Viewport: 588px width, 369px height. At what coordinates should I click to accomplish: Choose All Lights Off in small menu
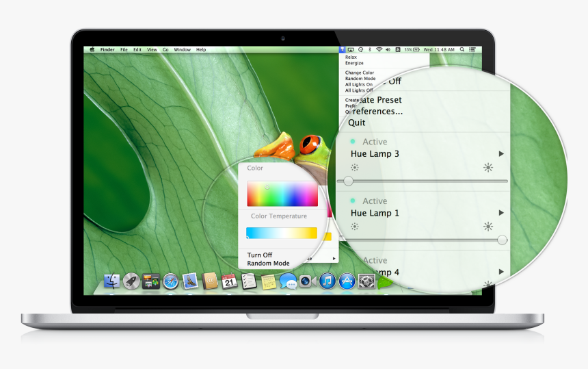click(359, 90)
